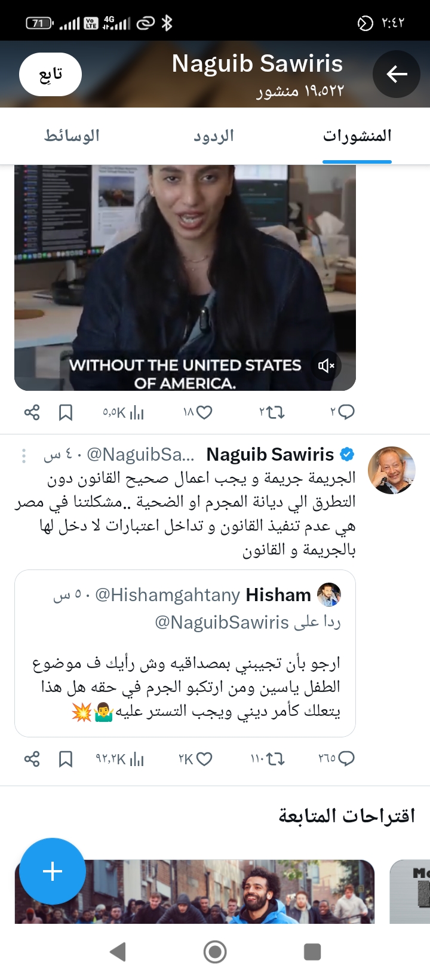Image resolution: width=430 pixels, height=980 pixels.
Task: Like the video post with 18 likes
Action: click(x=204, y=412)
